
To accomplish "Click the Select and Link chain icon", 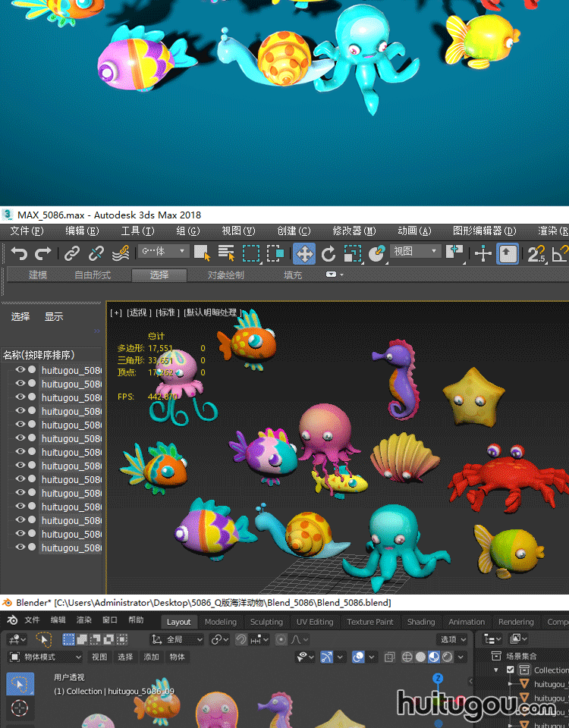I will 72,253.
